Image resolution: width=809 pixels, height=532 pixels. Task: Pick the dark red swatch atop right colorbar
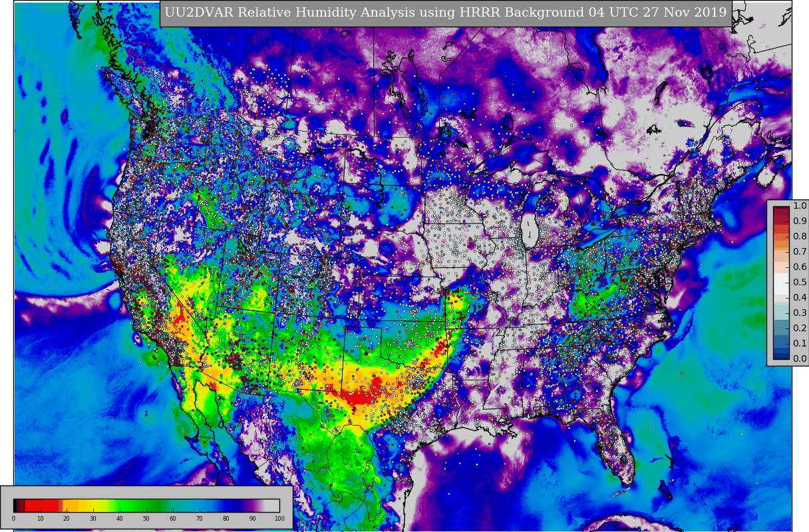coord(781,210)
